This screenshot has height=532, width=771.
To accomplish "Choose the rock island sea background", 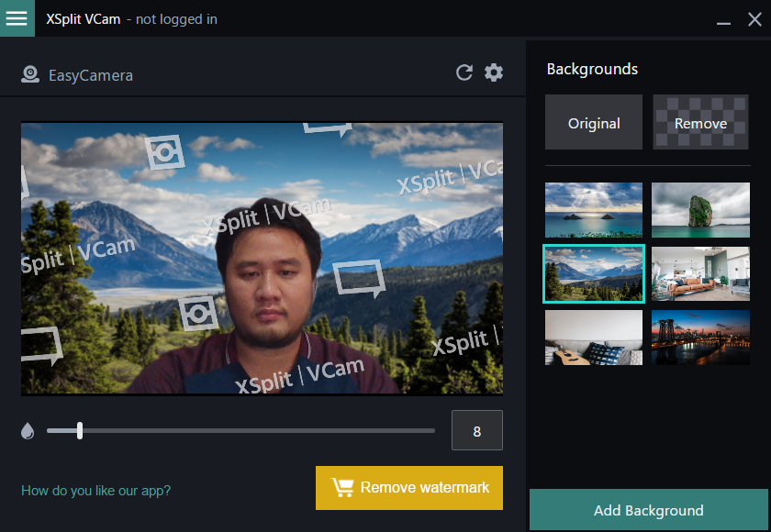I will (700, 210).
